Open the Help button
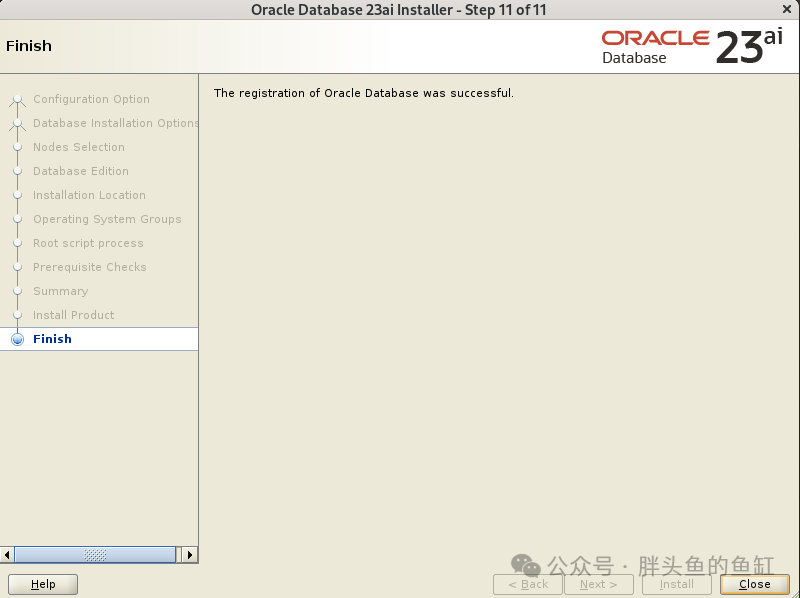This screenshot has width=800, height=598. pyautogui.click(x=43, y=584)
